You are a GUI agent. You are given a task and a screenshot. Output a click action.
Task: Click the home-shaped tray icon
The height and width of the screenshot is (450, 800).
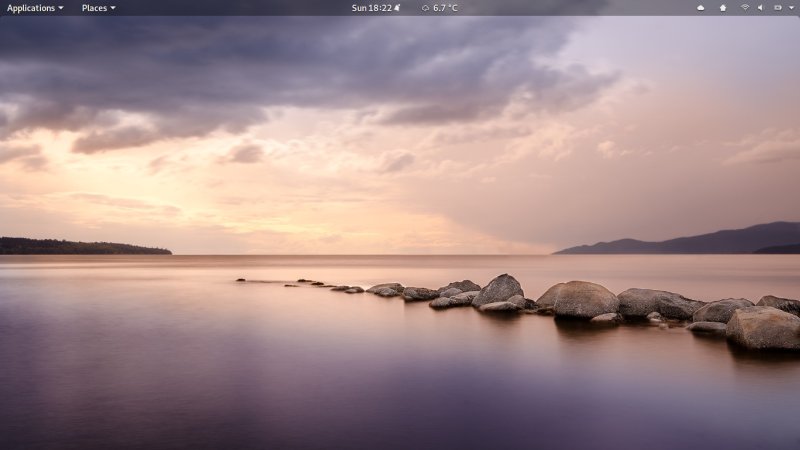[723, 8]
